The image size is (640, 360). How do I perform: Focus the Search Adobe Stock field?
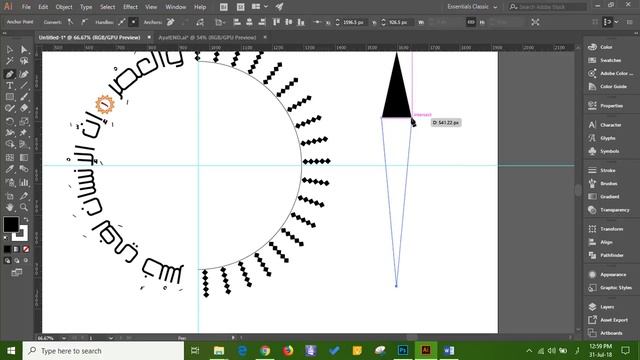coord(547,7)
